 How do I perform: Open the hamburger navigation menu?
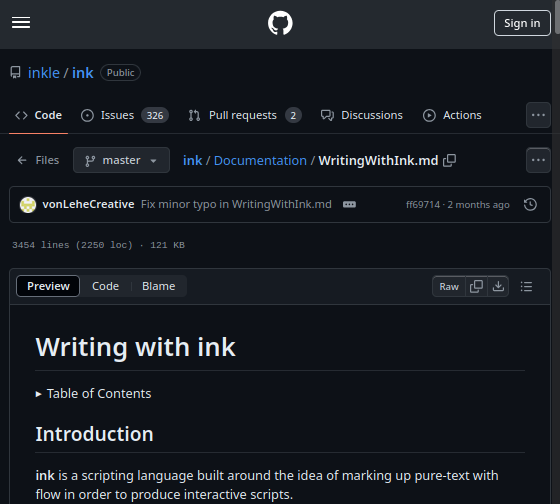coord(21,23)
